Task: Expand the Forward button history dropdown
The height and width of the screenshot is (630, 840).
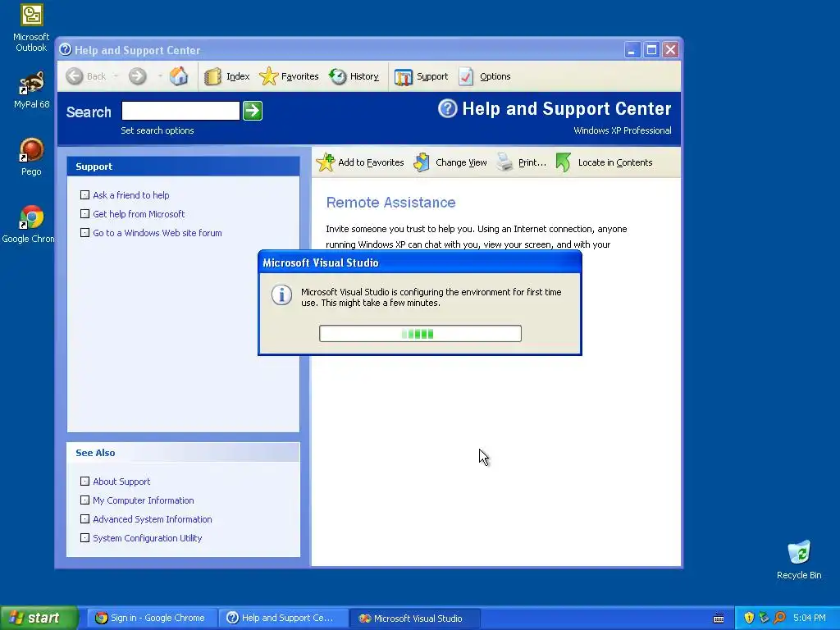Action: [x=160, y=76]
